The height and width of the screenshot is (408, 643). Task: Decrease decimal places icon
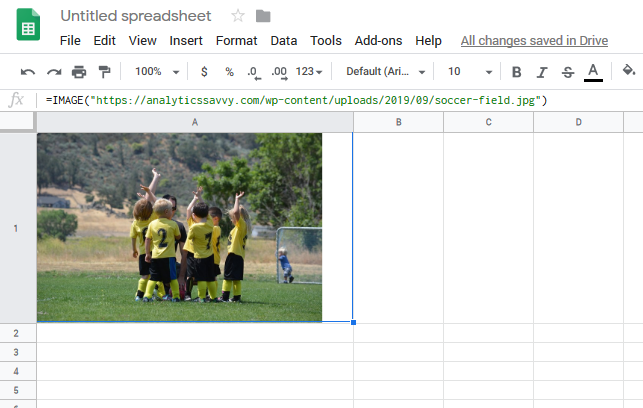pyautogui.click(x=253, y=72)
